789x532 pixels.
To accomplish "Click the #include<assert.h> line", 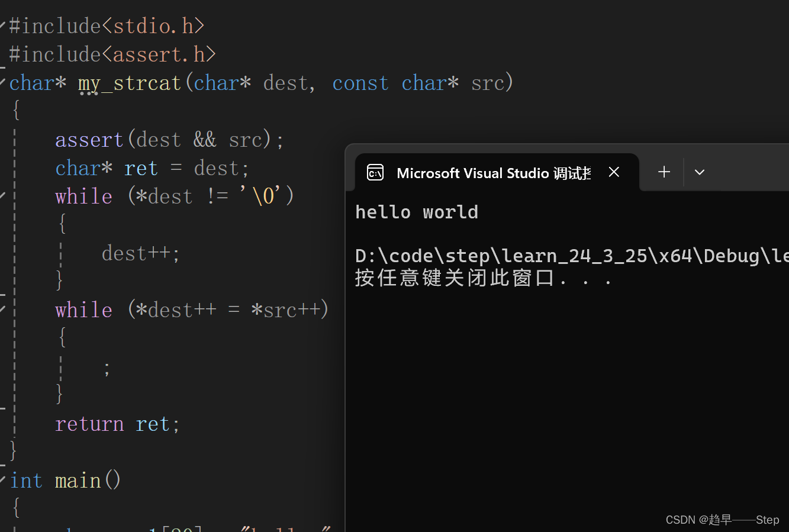I will tap(112, 54).
